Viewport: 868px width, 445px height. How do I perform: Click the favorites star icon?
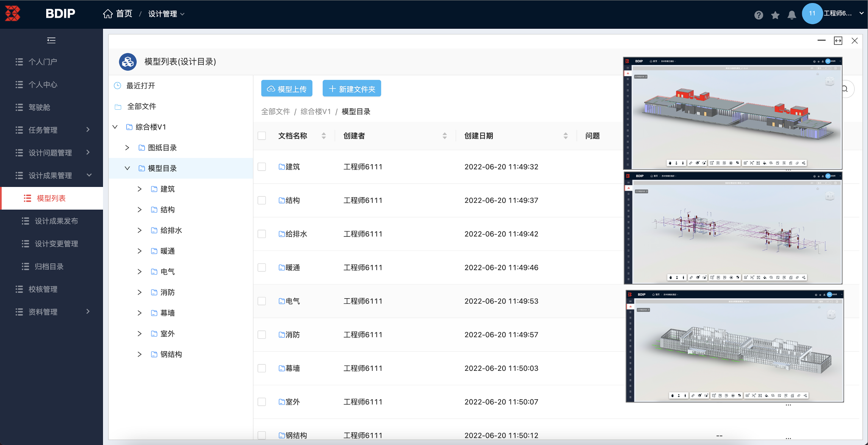coord(775,15)
